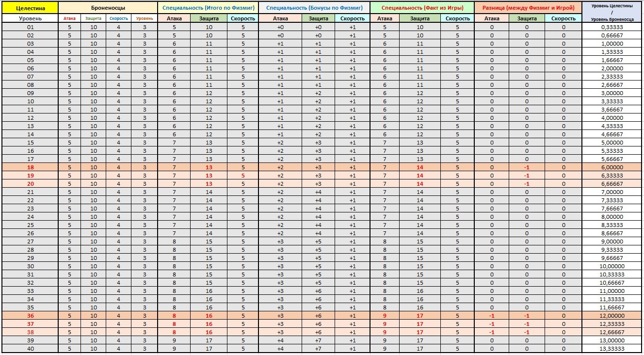The width and height of the screenshot is (644, 355).
Task: Click the "Защита" subheader under Броненосцы
Action: point(94,18)
